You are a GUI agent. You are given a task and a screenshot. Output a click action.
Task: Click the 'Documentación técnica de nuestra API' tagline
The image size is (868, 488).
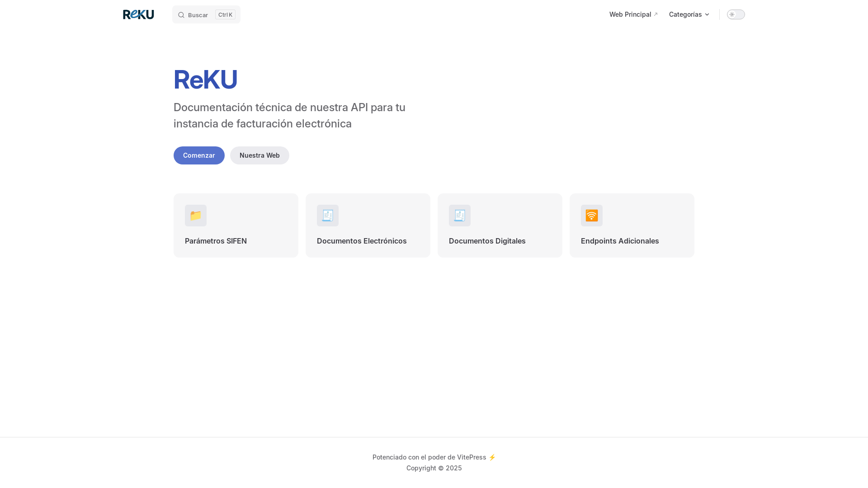[289, 115]
